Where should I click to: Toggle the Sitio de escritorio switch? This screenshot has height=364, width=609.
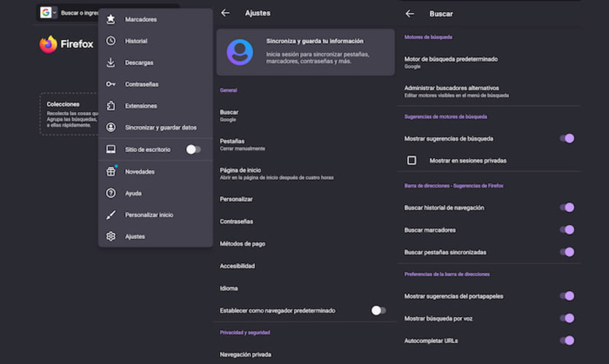[193, 149]
